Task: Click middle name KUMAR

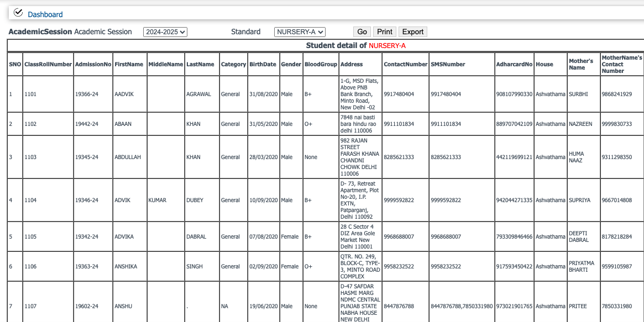Action: [x=158, y=200]
